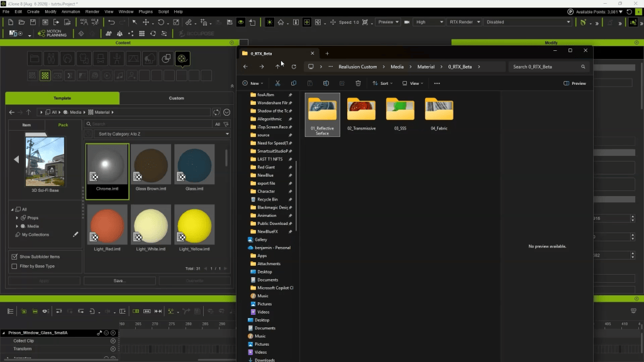Click the Available Points icon
This screenshot has height=362, width=644.
pos(570,12)
